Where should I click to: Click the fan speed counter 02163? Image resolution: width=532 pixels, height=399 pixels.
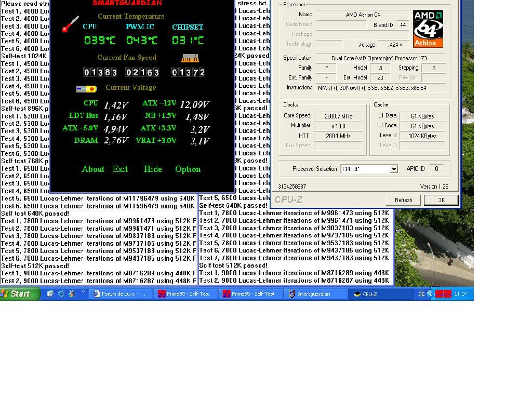(x=142, y=72)
